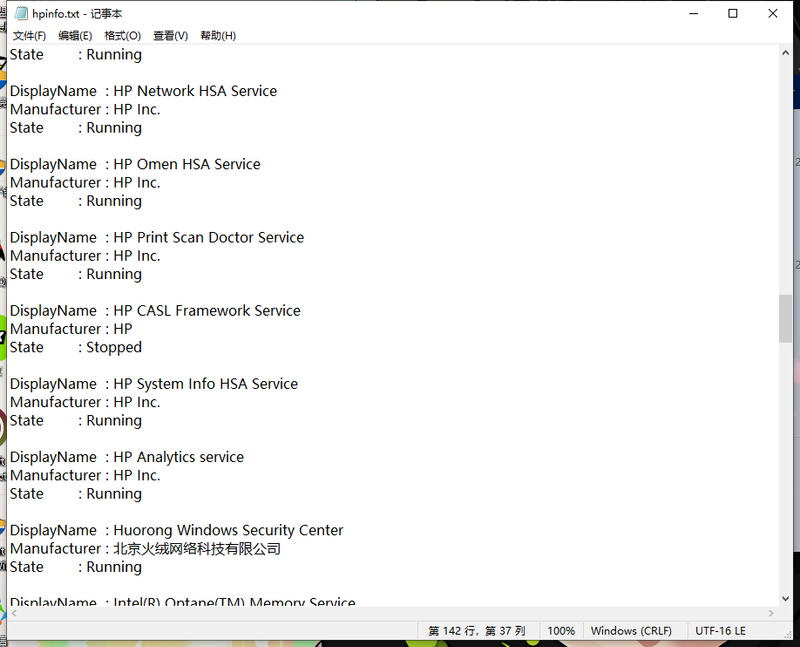The height and width of the screenshot is (647, 800).
Task: Click the Notepad icon in the title bar
Action: point(20,14)
